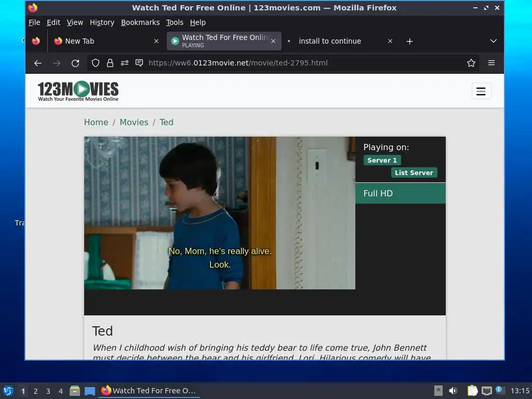Image resolution: width=532 pixels, height=399 pixels.
Task: Go back to the previous page
Action: pos(37,63)
